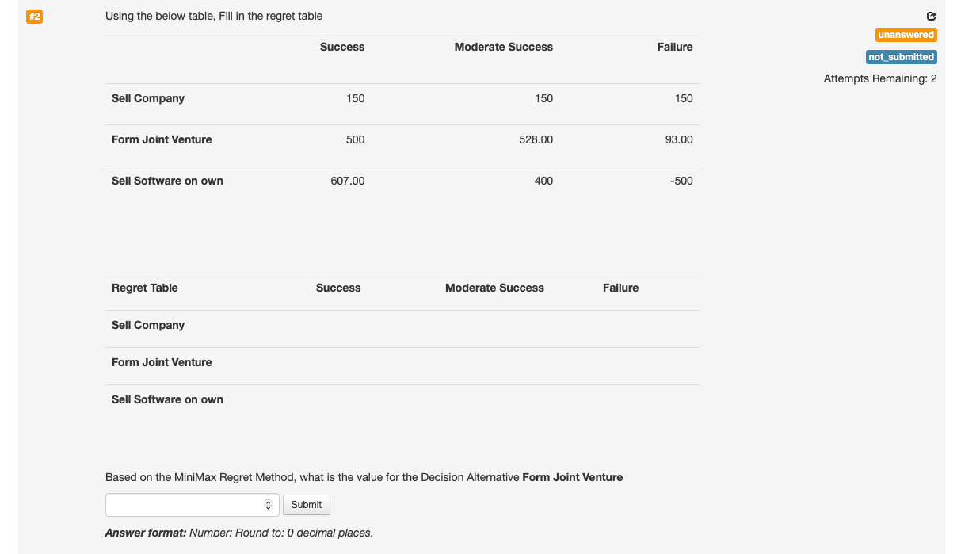
Task: Click the orange #2 question badge
Action: tap(34, 17)
